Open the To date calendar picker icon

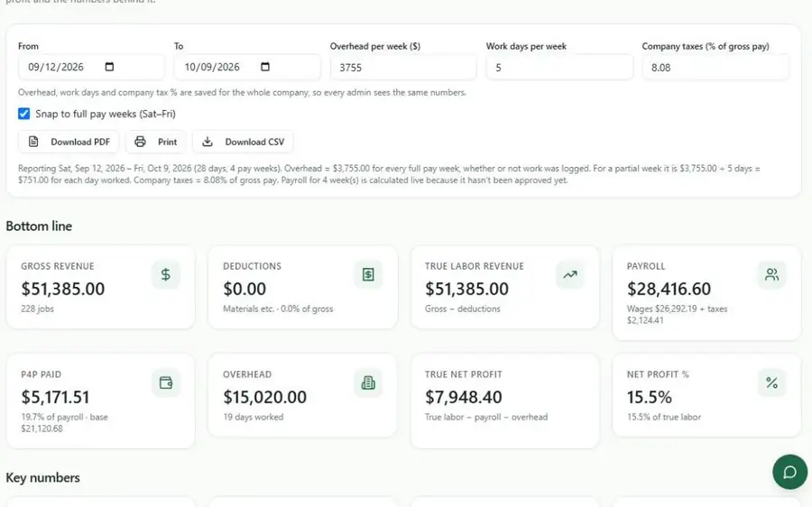coord(265,67)
